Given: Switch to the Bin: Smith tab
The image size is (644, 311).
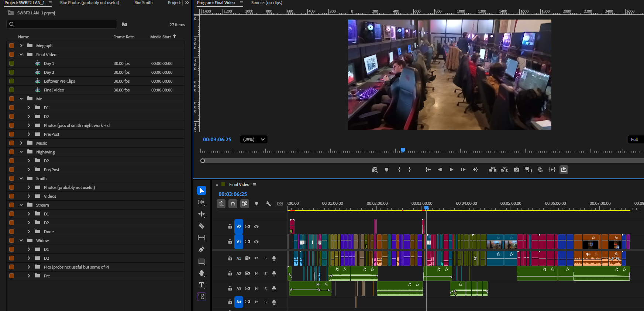Looking at the screenshot, I should point(143,3).
